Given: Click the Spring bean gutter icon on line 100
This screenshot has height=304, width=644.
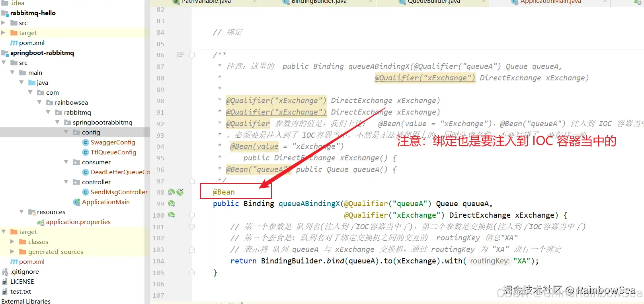Looking at the screenshot, I should 172,215.
